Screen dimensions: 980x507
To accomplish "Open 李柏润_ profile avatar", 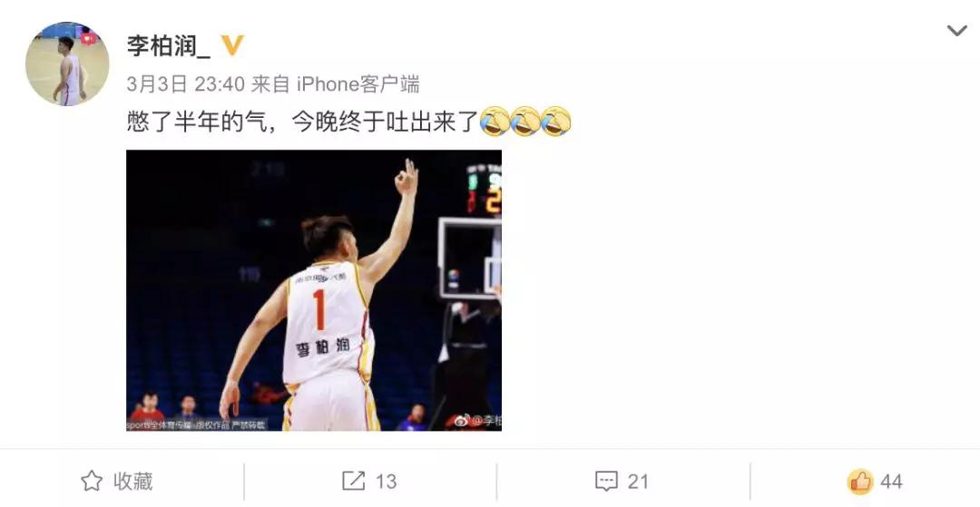I will coord(67,63).
